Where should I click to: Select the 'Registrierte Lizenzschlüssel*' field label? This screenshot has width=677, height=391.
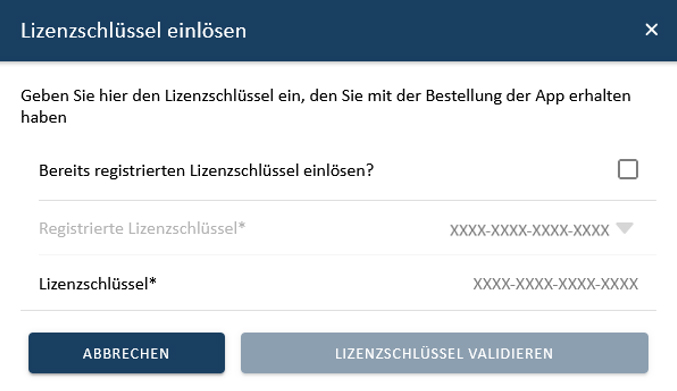[x=142, y=228]
